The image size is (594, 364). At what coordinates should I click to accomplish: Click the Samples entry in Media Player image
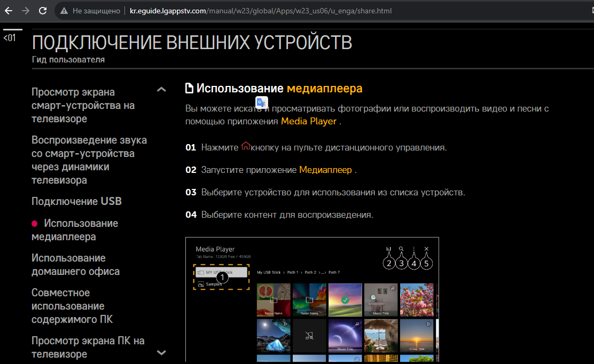pyautogui.click(x=214, y=284)
